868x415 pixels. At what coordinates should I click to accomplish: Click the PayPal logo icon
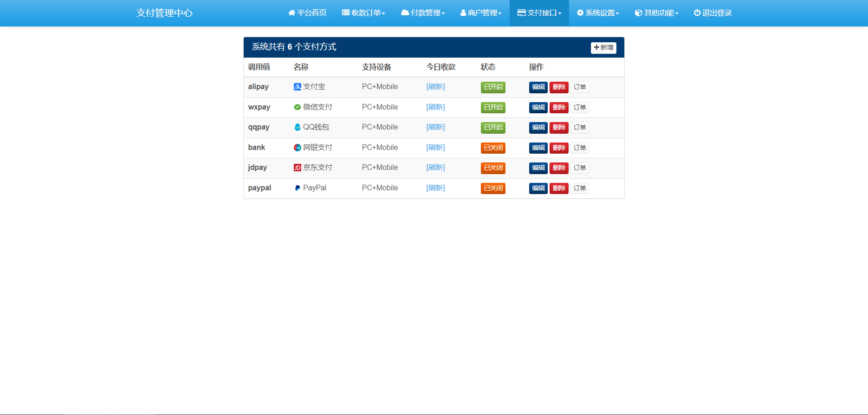(x=298, y=188)
